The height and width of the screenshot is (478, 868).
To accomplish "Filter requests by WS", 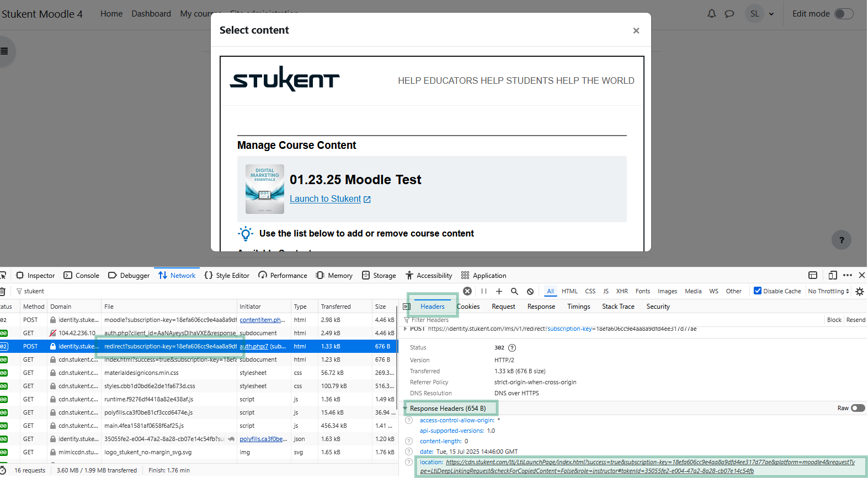I will point(714,291).
